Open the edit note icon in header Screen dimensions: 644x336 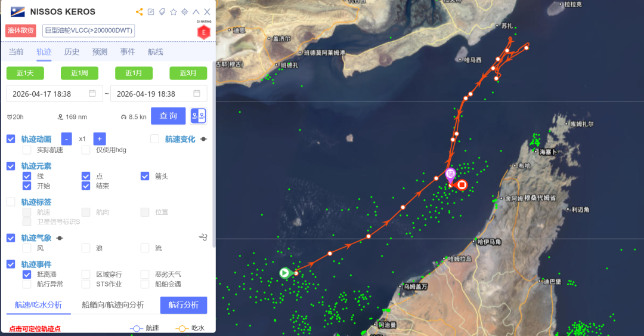(151, 12)
